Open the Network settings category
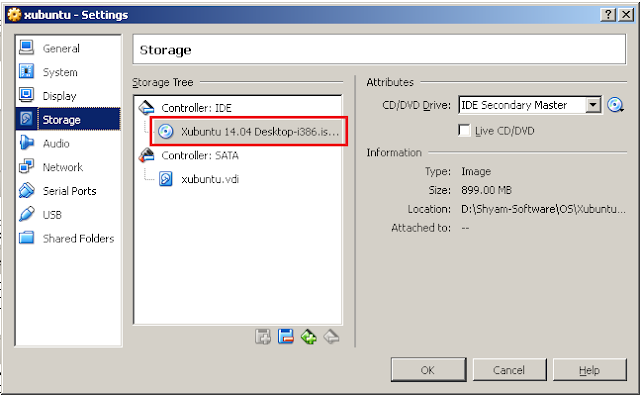 click(68, 167)
